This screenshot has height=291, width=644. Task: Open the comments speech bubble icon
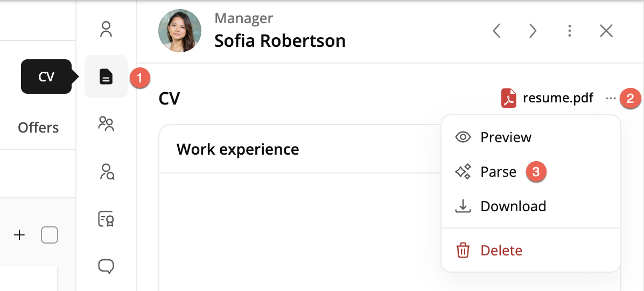pyautogui.click(x=106, y=266)
